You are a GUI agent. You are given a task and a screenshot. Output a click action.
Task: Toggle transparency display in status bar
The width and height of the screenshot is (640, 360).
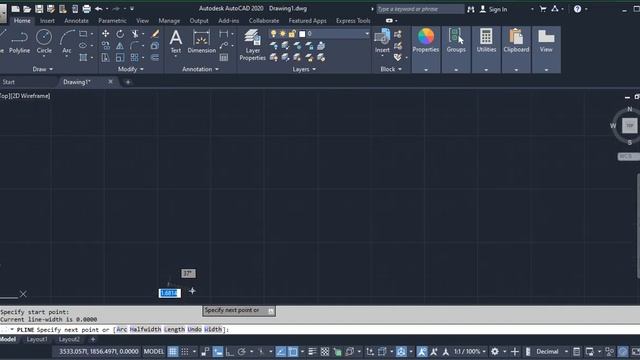click(325, 351)
